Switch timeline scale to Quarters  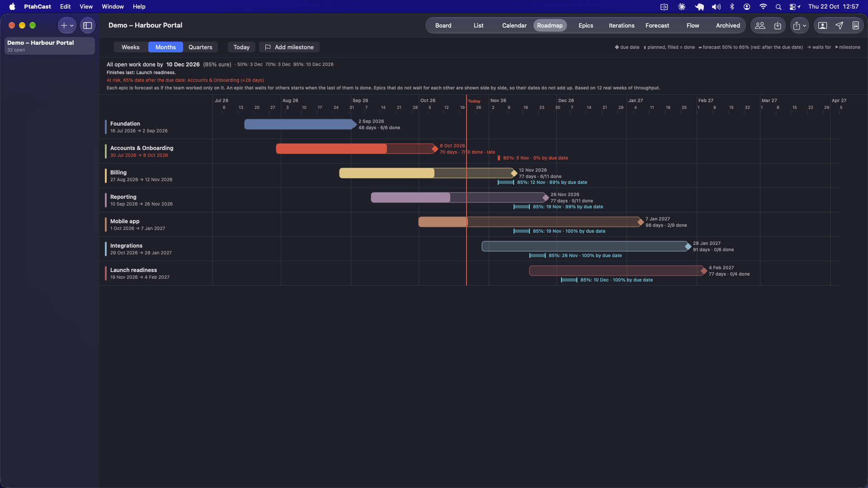[200, 47]
